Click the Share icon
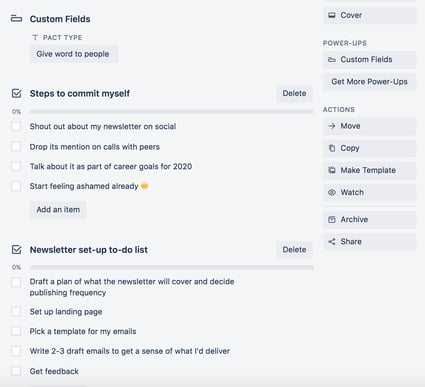This screenshot has width=425, height=387. click(x=332, y=242)
